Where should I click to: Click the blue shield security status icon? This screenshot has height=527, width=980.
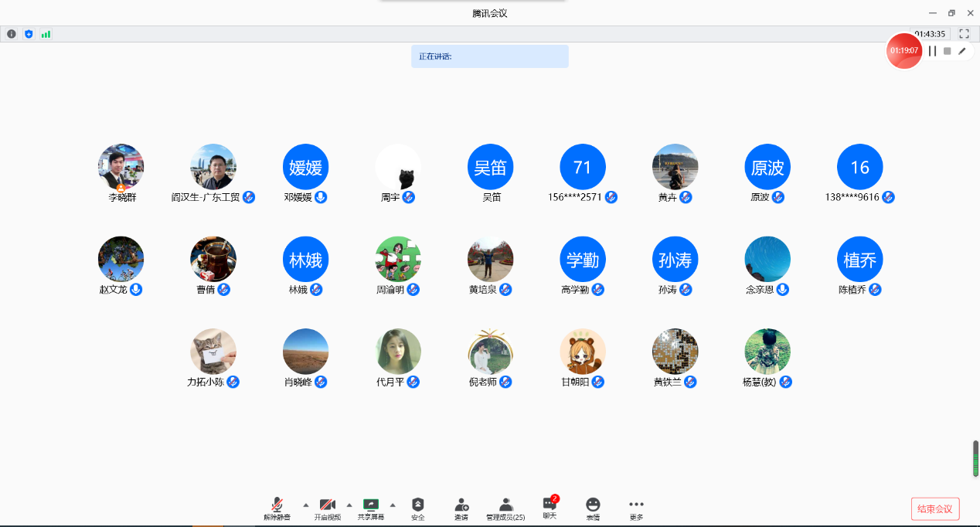tap(29, 34)
